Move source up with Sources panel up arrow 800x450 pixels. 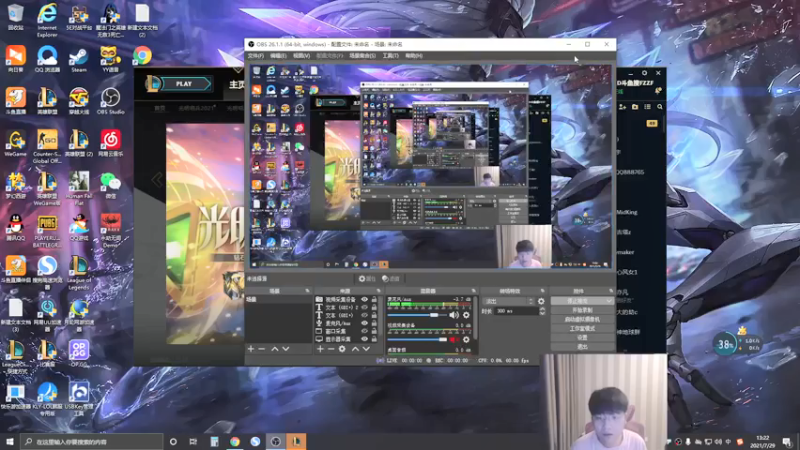pyautogui.click(x=355, y=349)
